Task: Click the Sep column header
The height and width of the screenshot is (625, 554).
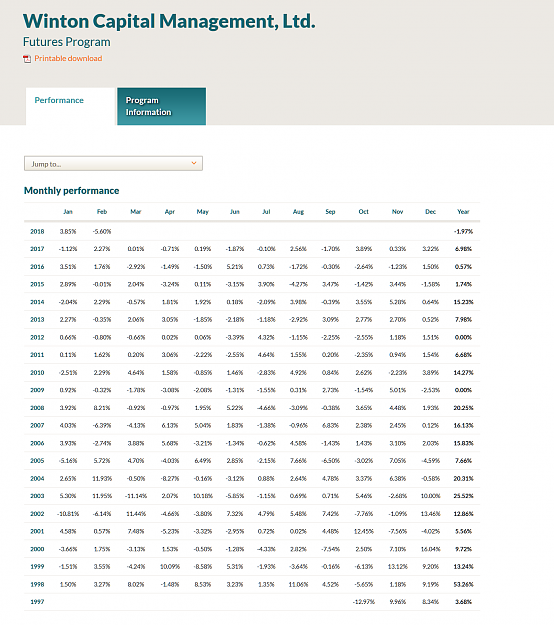Action: [x=330, y=212]
